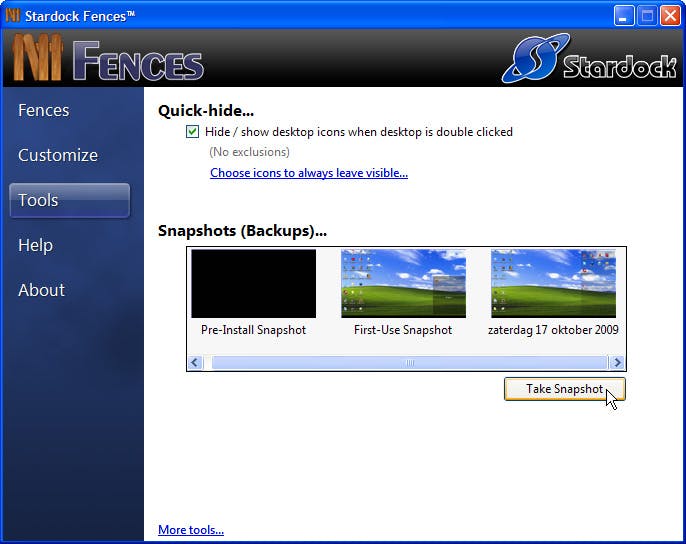Uncheck hide/show desktop icons on double click
Viewport: 686px width, 544px height.
192,131
